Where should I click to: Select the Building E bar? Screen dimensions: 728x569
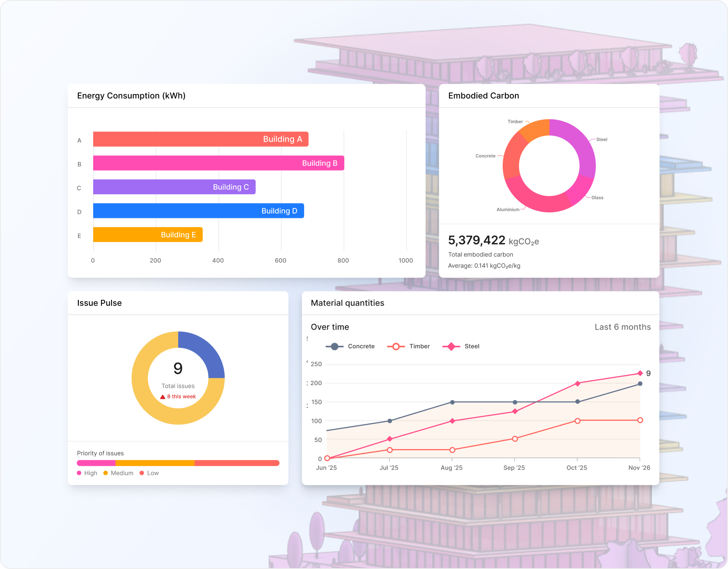coord(147,235)
